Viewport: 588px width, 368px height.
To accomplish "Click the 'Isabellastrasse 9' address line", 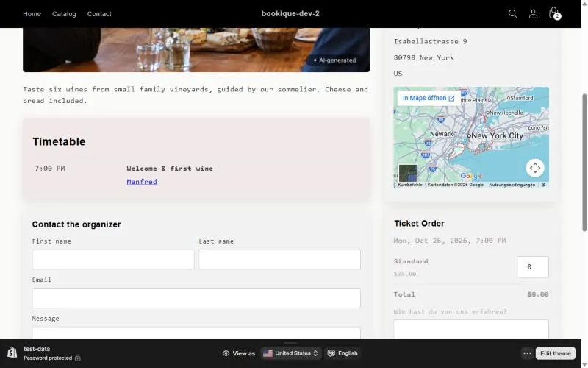I will [x=431, y=42].
